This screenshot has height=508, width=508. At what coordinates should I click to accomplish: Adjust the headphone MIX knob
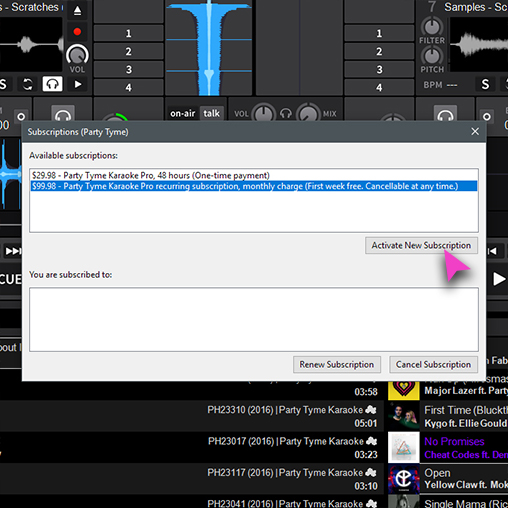309,113
